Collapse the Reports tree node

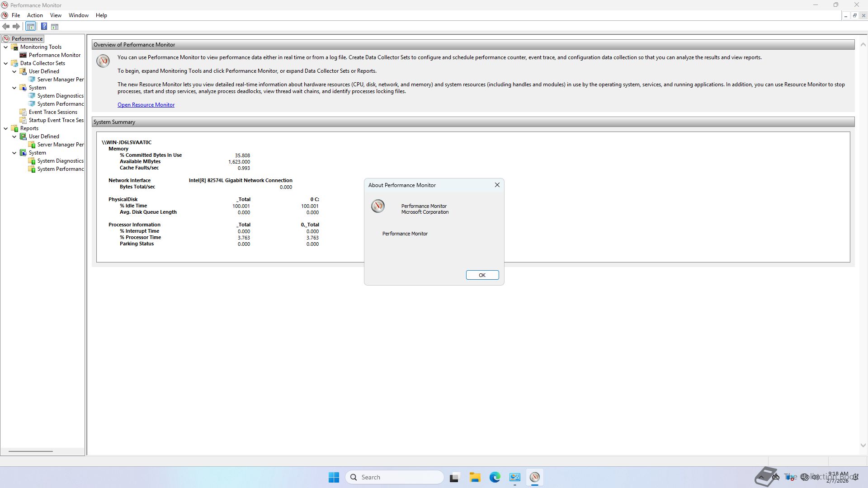pyautogui.click(x=6, y=128)
